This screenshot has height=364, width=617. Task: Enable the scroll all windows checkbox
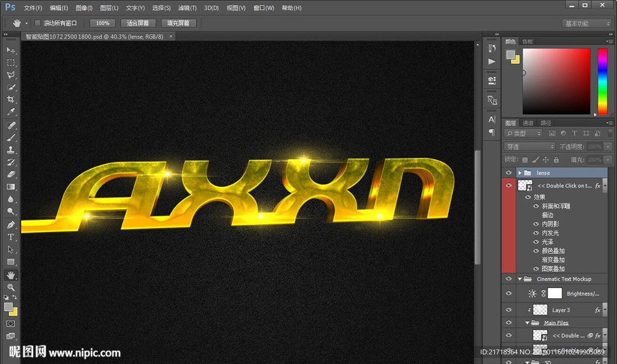37,24
